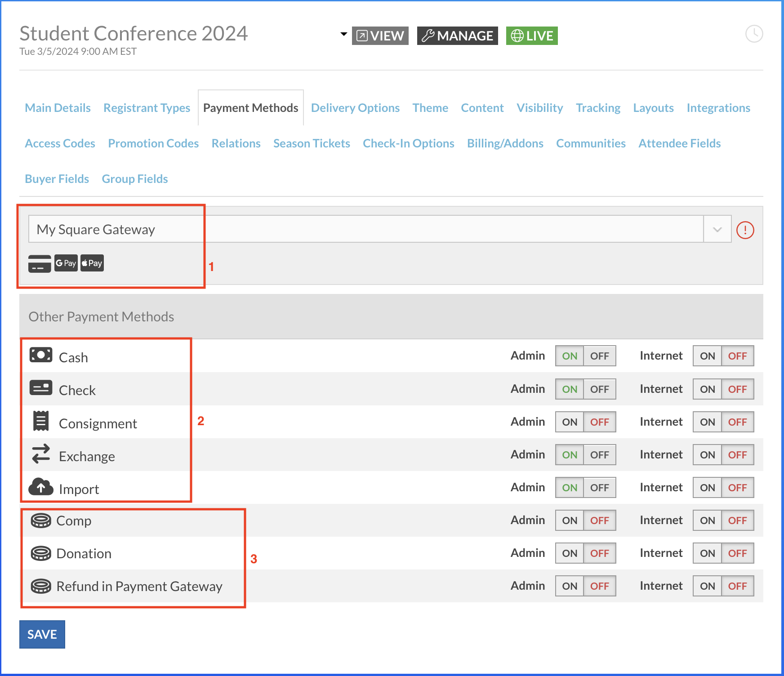Open the event selector caret dropdown
784x676 pixels.
(x=344, y=34)
